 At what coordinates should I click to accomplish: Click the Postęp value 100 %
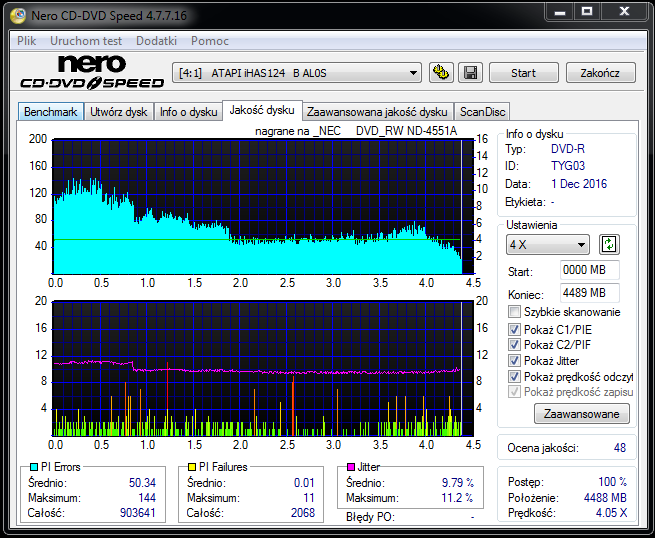pos(612,482)
